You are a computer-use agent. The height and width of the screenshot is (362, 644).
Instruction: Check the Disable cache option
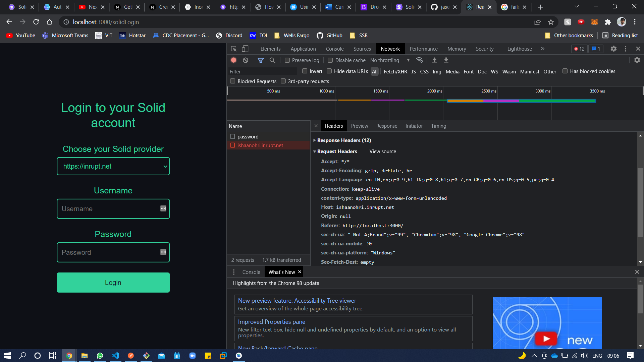tap(330, 60)
